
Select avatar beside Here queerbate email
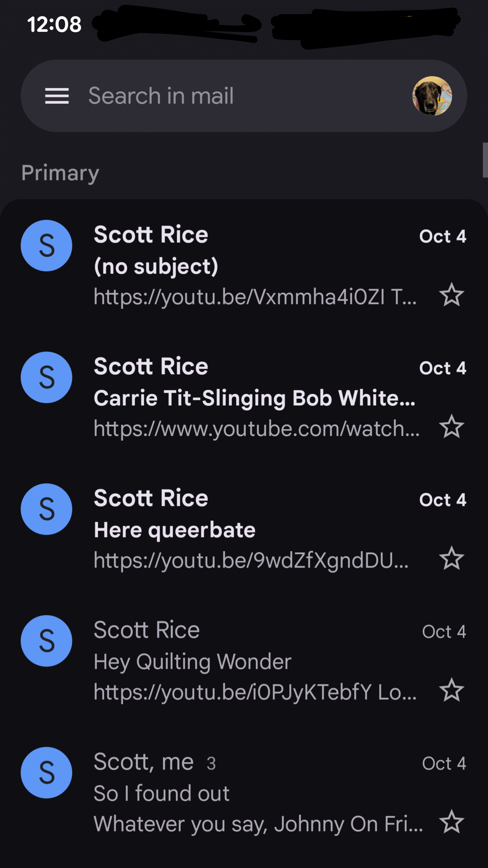[46, 509]
